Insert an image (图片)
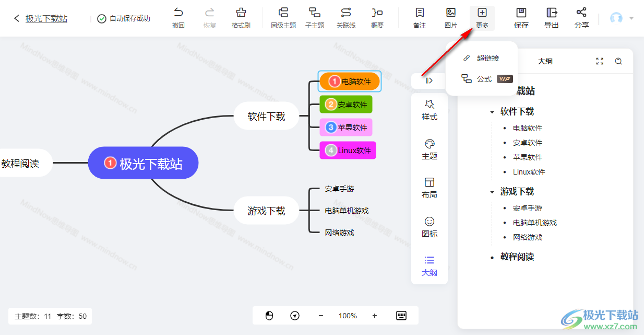Viewport: 644px width, 335px height. coord(451,18)
